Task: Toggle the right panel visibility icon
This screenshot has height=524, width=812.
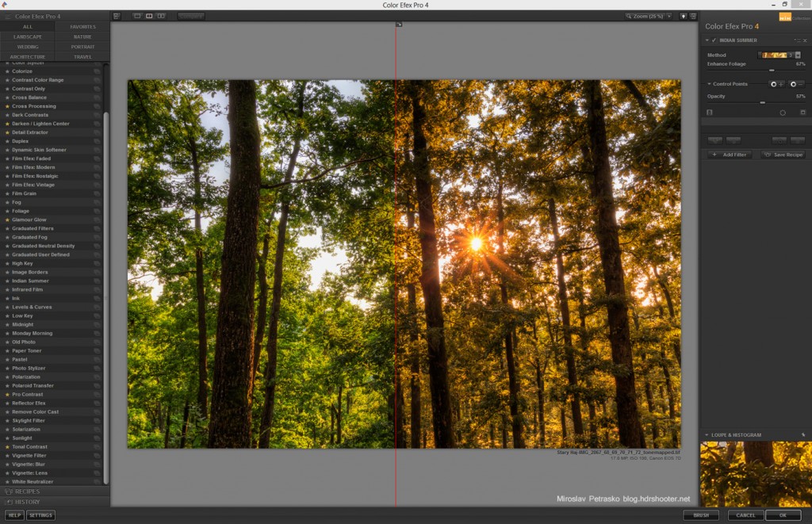Action: pyautogui.click(x=693, y=16)
